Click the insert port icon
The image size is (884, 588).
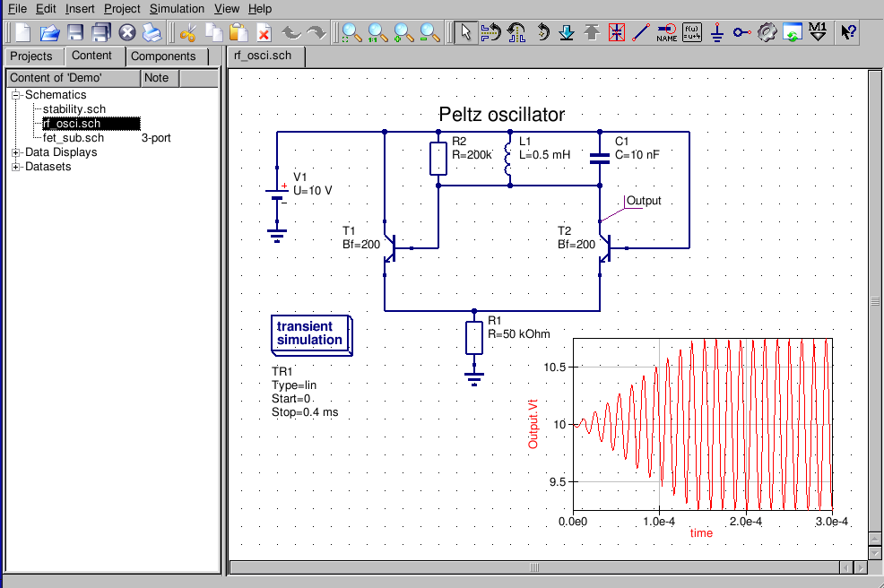[741, 33]
